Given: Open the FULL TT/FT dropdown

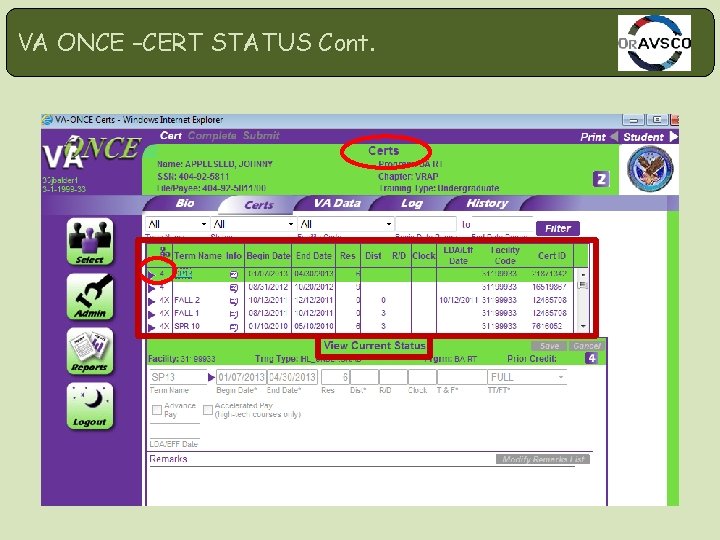Looking at the screenshot, I should click(x=527, y=377).
